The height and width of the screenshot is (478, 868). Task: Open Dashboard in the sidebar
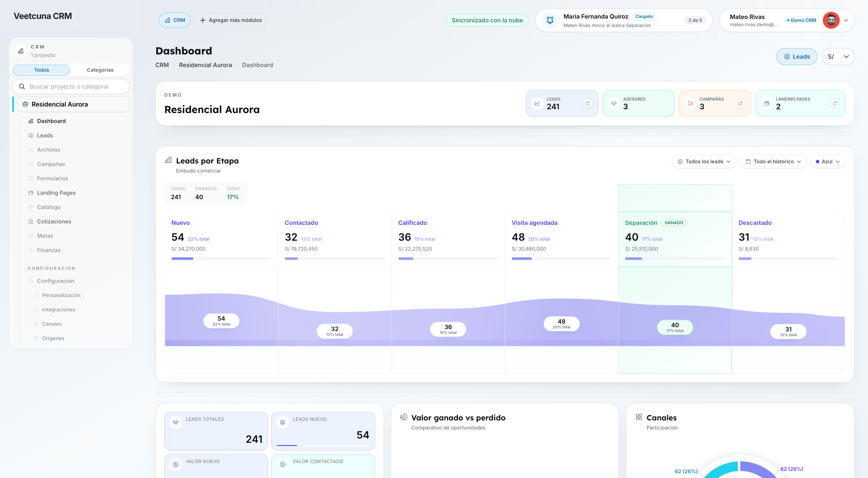click(x=51, y=121)
